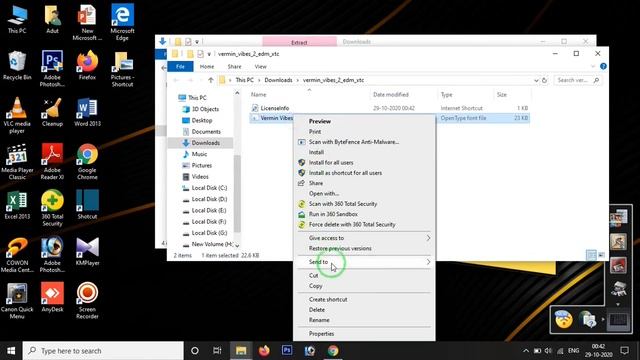This screenshot has width=640, height=360.
Task: Open the Windows Start button
Action: click(x=11, y=351)
